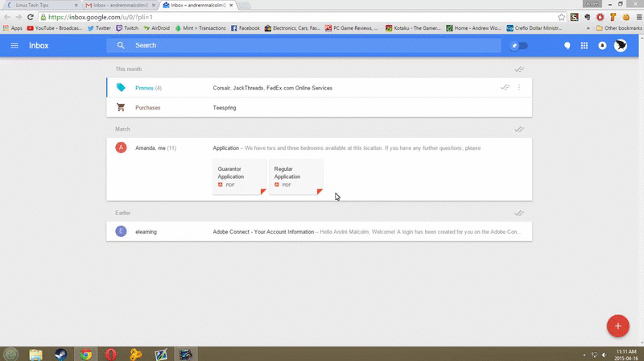Open the AirDroid bookmark
This screenshot has width=644, height=361.
[x=156, y=28]
